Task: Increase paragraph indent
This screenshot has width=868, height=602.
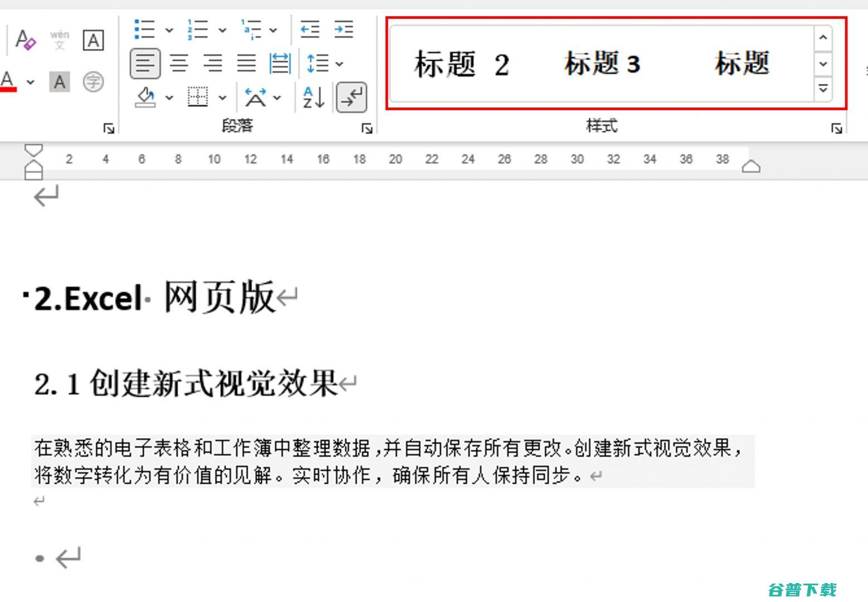Action: tap(343, 29)
